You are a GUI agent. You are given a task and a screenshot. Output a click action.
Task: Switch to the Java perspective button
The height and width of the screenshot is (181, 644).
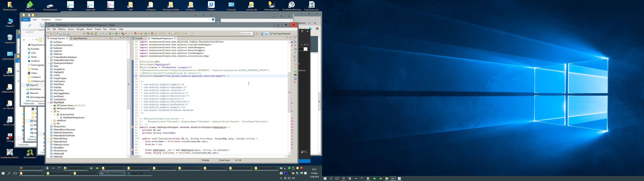265,34
